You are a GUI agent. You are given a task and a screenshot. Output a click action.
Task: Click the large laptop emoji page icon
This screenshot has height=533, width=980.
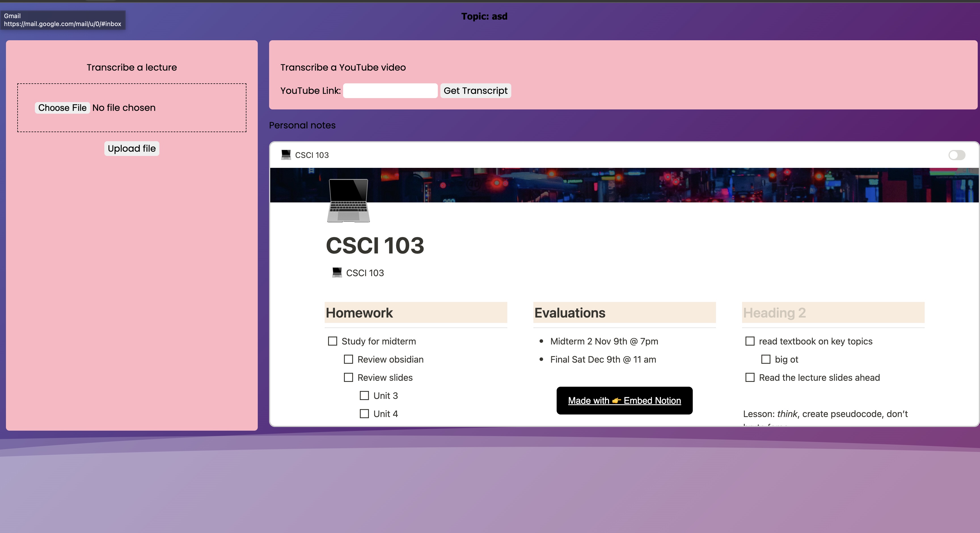tap(348, 200)
